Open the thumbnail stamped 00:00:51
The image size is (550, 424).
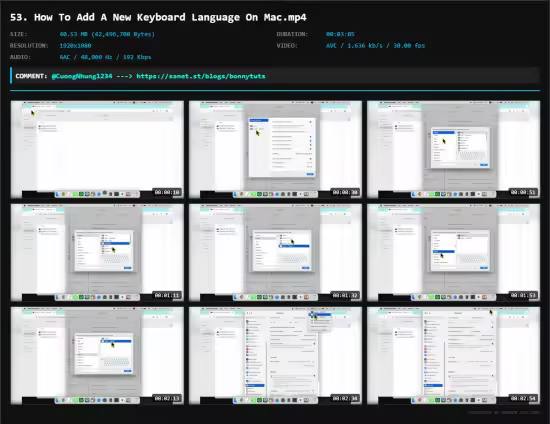click(454, 150)
